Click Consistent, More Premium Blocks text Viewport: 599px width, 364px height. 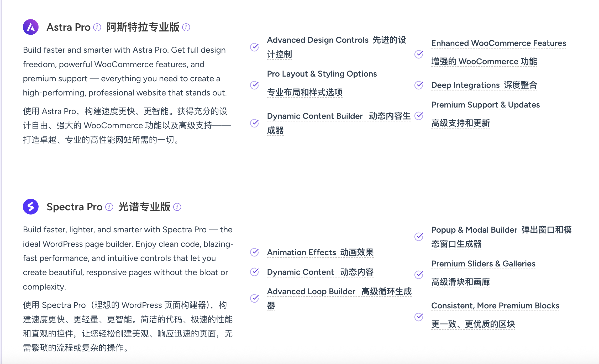click(x=495, y=306)
